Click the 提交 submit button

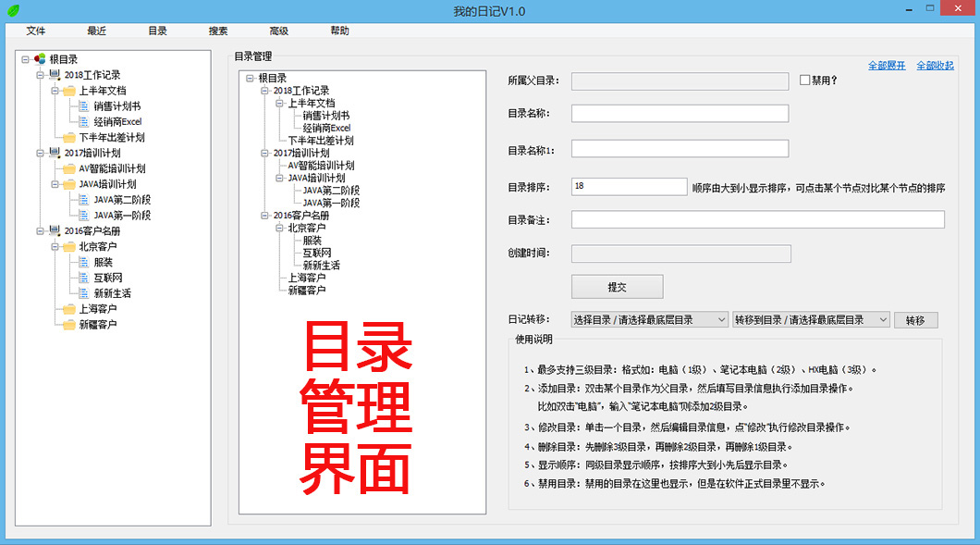[617, 287]
